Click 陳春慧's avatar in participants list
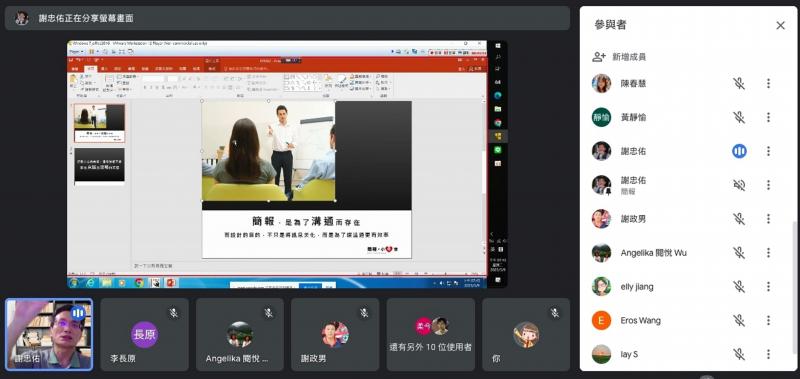Screen dimensions: 800x379 pos(602,83)
